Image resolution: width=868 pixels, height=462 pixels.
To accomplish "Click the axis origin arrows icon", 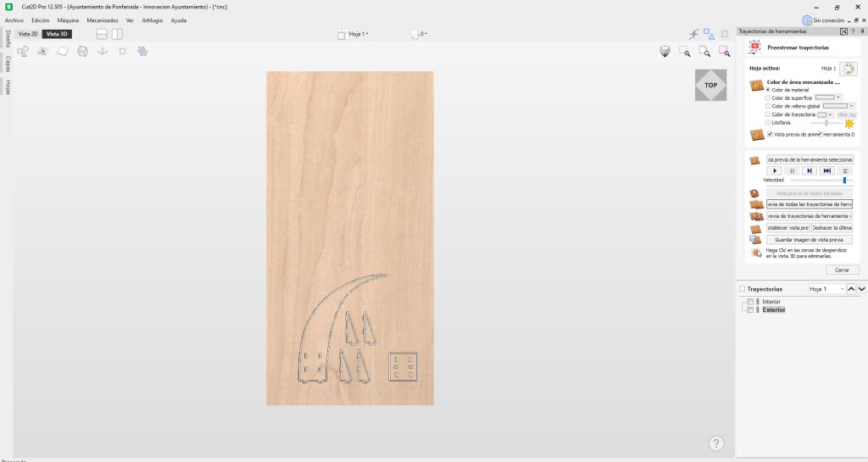I will (103, 52).
